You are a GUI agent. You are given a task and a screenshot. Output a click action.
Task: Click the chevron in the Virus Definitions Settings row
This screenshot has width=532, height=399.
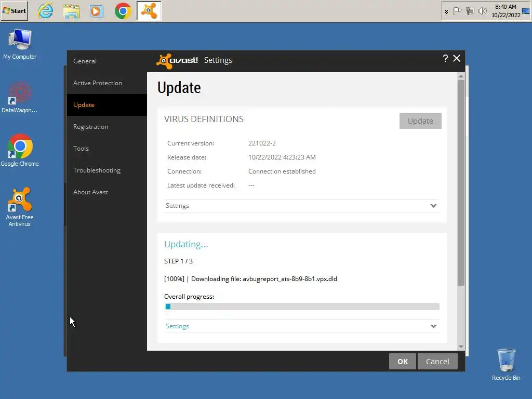point(433,206)
